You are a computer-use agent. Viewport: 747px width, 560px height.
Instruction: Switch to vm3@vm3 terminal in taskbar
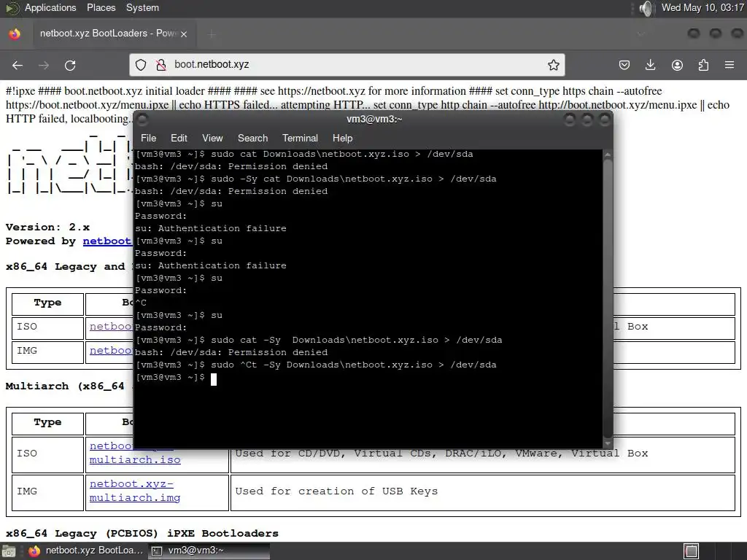tap(209, 551)
